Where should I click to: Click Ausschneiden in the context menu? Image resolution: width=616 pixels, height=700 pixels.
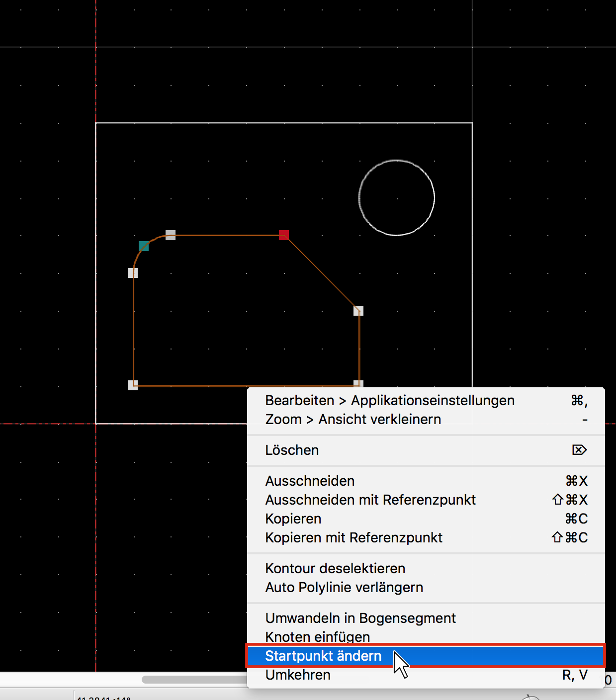310,481
